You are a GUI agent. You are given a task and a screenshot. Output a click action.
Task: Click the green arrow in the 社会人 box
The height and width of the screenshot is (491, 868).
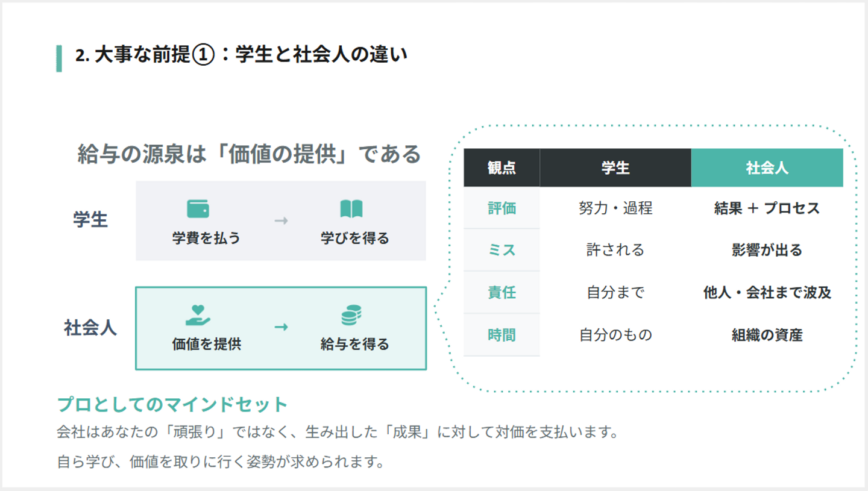click(281, 327)
